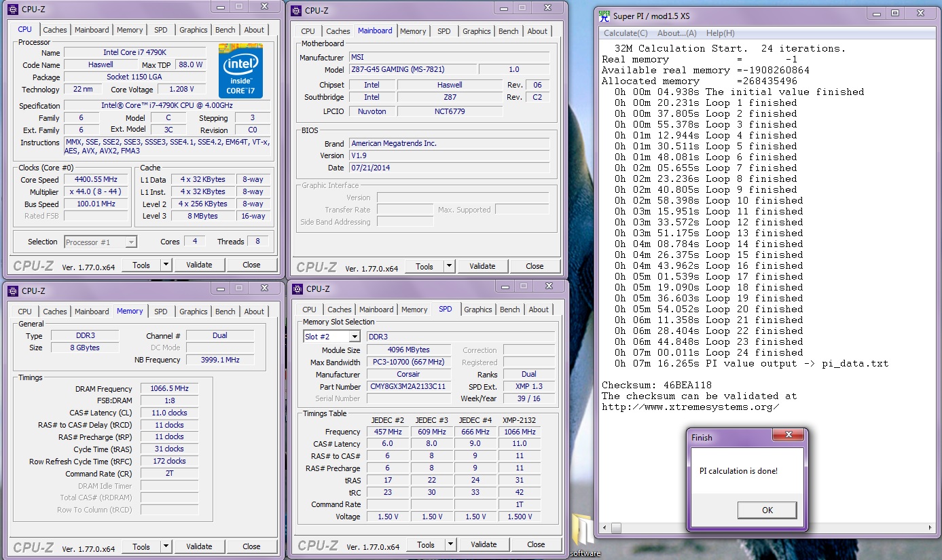Expand Tools dropdown arrow in CPU-tab window
942x560 pixels.
(166, 265)
